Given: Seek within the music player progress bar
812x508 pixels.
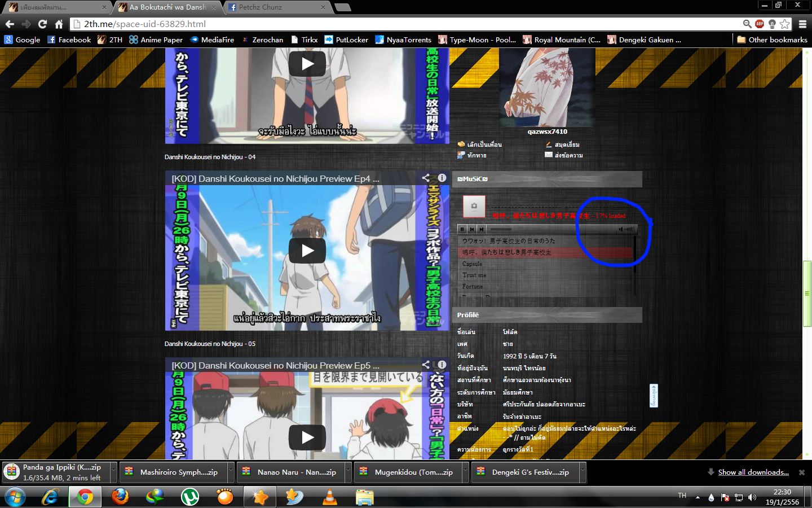Looking at the screenshot, I should (551, 229).
